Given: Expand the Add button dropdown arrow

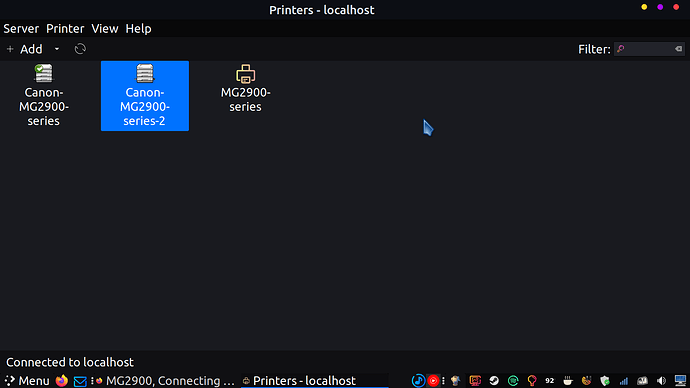Looking at the screenshot, I should click(x=57, y=49).
